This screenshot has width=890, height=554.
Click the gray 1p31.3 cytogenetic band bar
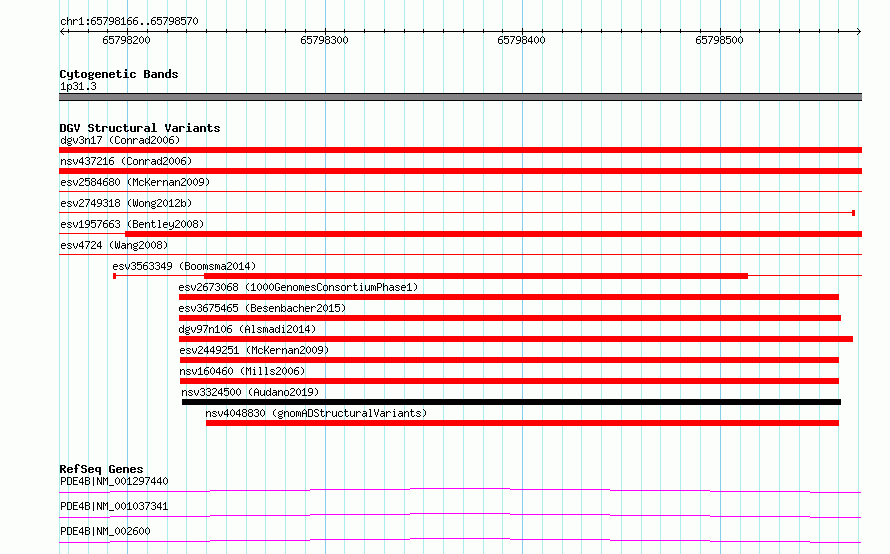pos(460,97)
